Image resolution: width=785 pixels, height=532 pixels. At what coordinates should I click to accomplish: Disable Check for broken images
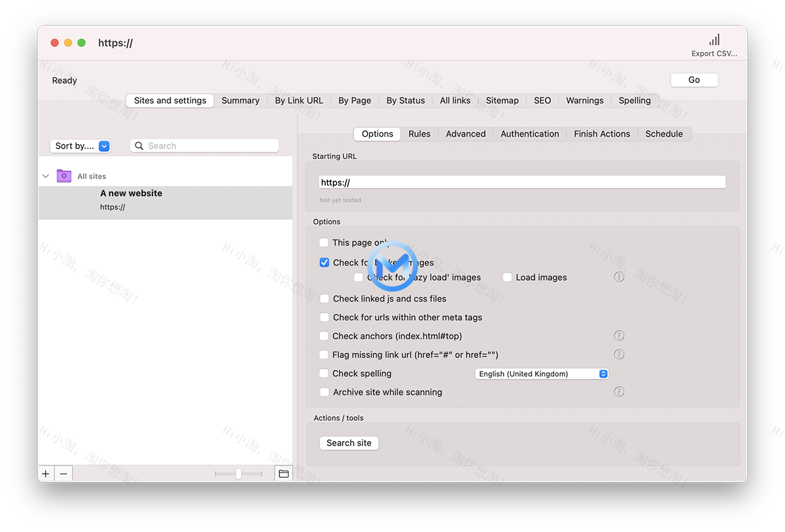(x=324, y=262)
